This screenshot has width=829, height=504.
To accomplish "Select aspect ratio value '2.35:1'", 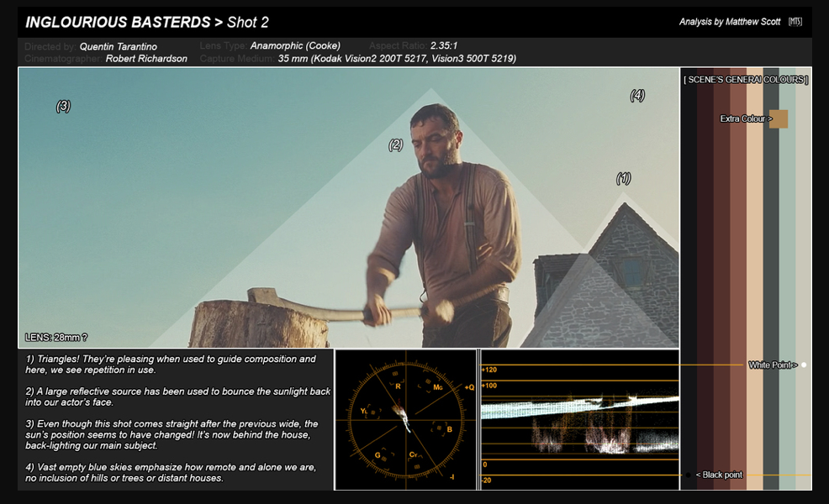I will (444, 45).
